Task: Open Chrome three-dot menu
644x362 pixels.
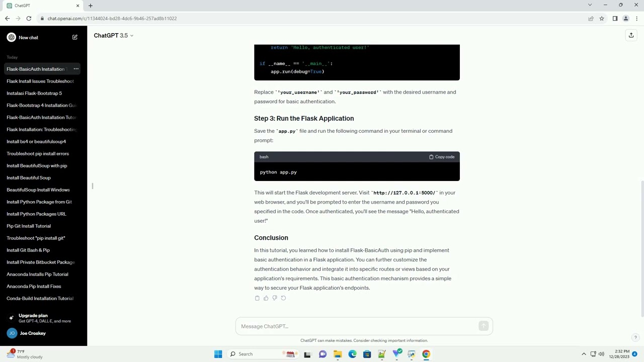Action: (x=636, y=19)
